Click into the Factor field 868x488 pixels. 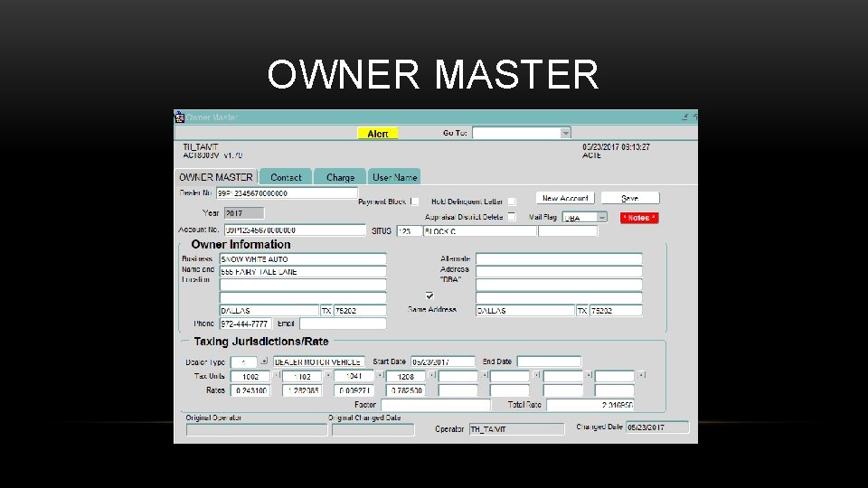[x=436, y=405]
